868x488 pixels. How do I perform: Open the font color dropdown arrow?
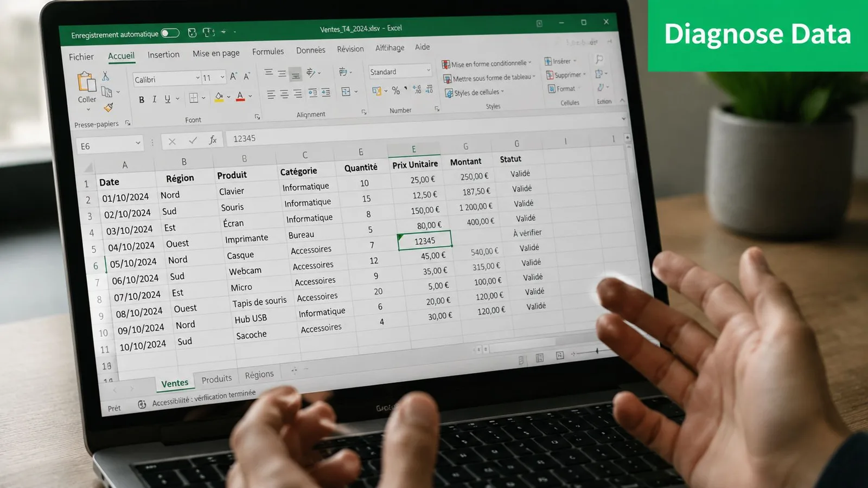[250, 97]
